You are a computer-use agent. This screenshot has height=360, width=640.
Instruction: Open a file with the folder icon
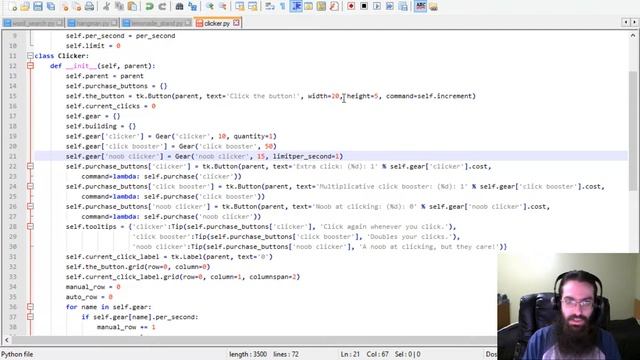[x=25, y=6]
